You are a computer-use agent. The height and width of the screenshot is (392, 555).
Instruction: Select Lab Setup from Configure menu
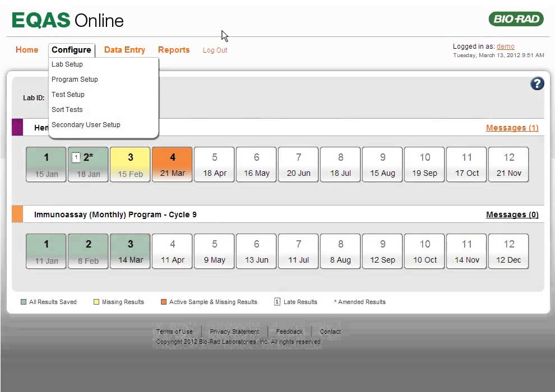pyautogui.click(x=67, y=64)
